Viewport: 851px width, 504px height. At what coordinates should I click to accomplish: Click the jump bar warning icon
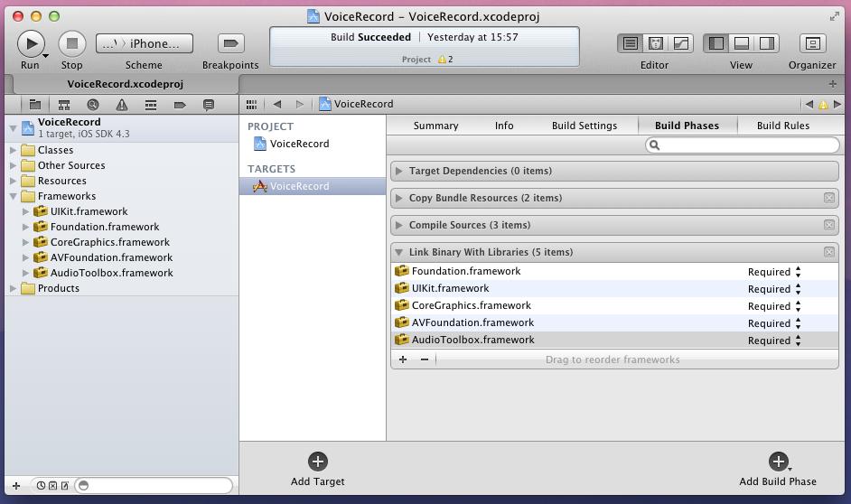[x=823, y=105]
